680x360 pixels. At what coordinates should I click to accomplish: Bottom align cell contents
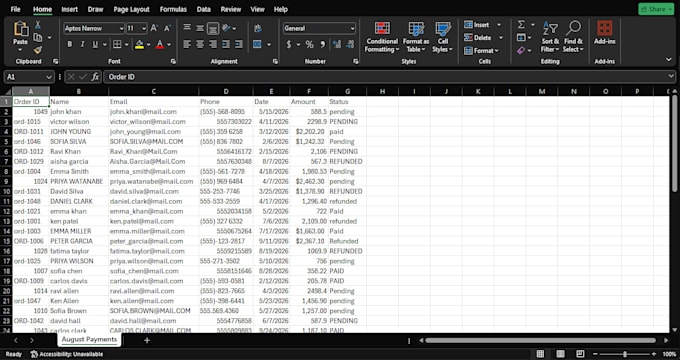click(212, 28)
